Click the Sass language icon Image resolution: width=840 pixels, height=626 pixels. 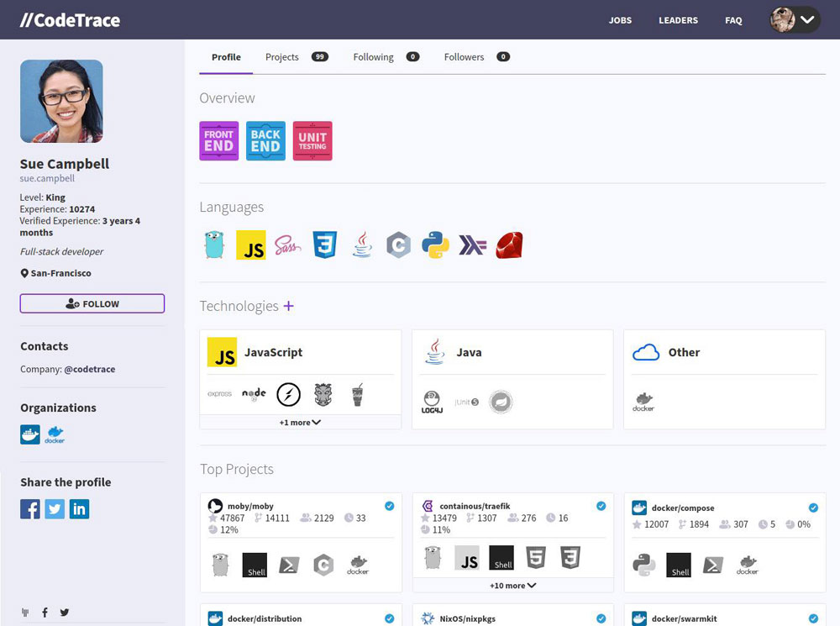(x=287, y=245)
